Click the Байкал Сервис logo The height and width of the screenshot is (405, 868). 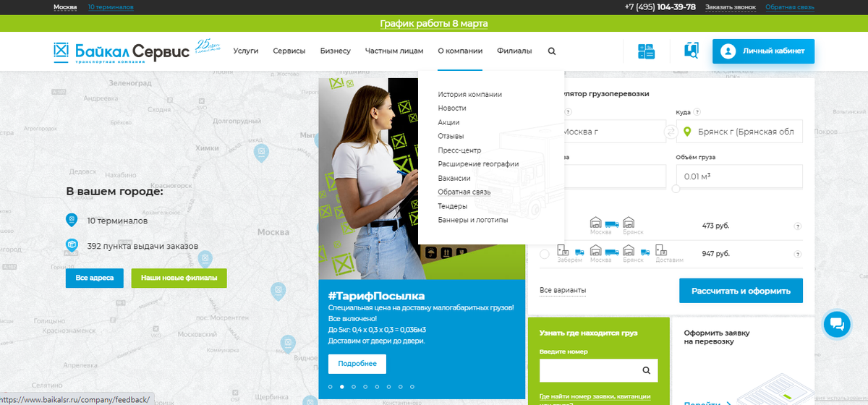point(122,51)
